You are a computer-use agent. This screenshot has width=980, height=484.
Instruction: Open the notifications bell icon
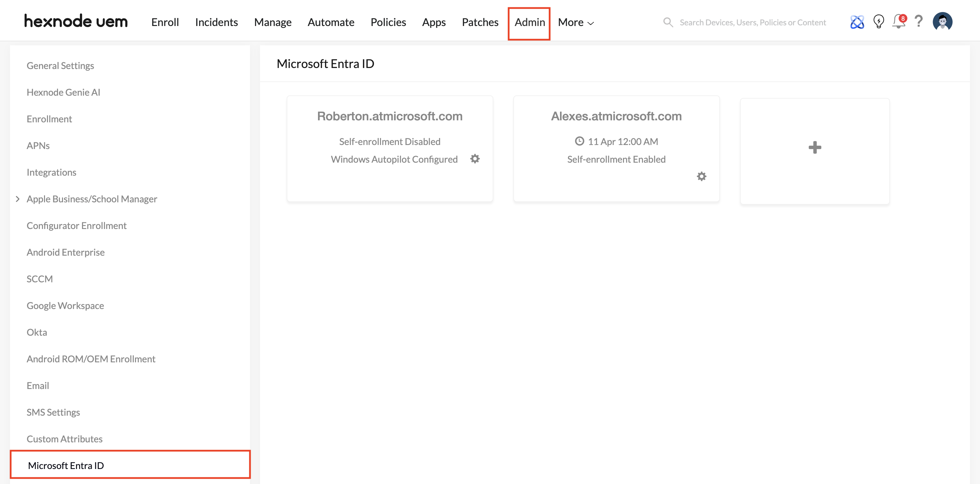click(x=899, y=22)
